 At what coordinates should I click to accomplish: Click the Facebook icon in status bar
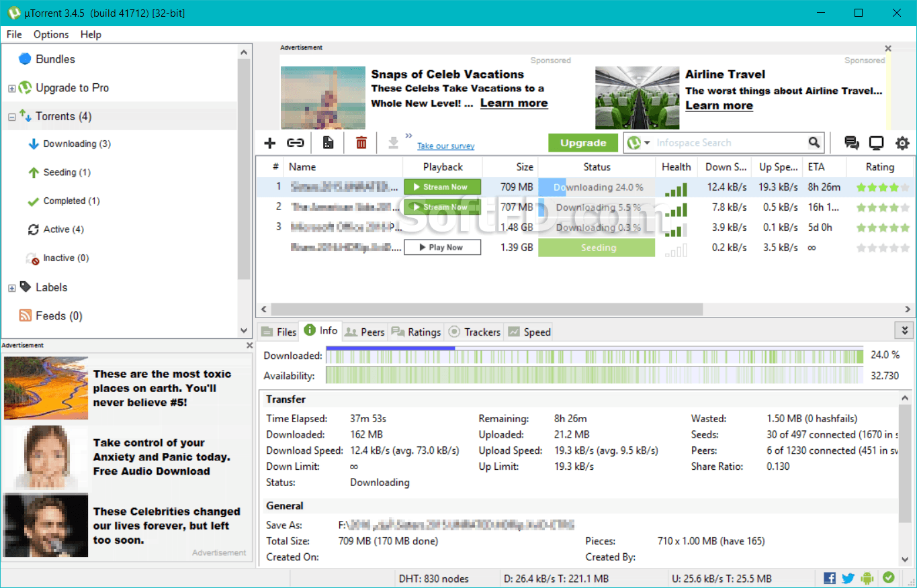(x=830, y=578)
